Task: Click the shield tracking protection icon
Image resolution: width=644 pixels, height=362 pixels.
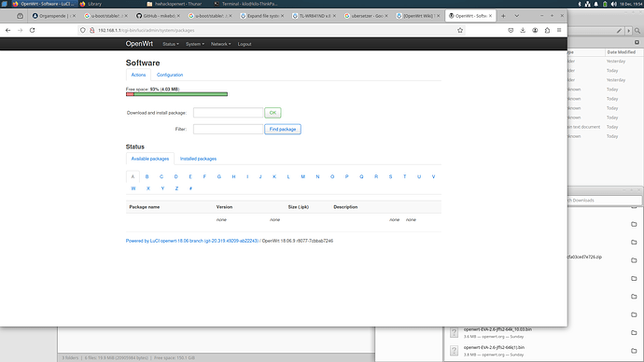Action: click(83, 31)
